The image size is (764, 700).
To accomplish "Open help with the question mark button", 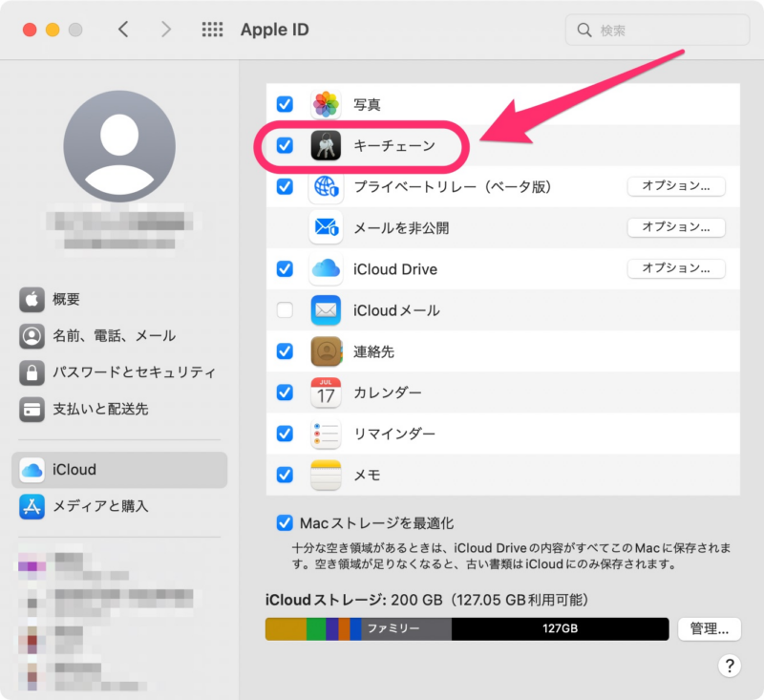I will click(x=730, y=666).
